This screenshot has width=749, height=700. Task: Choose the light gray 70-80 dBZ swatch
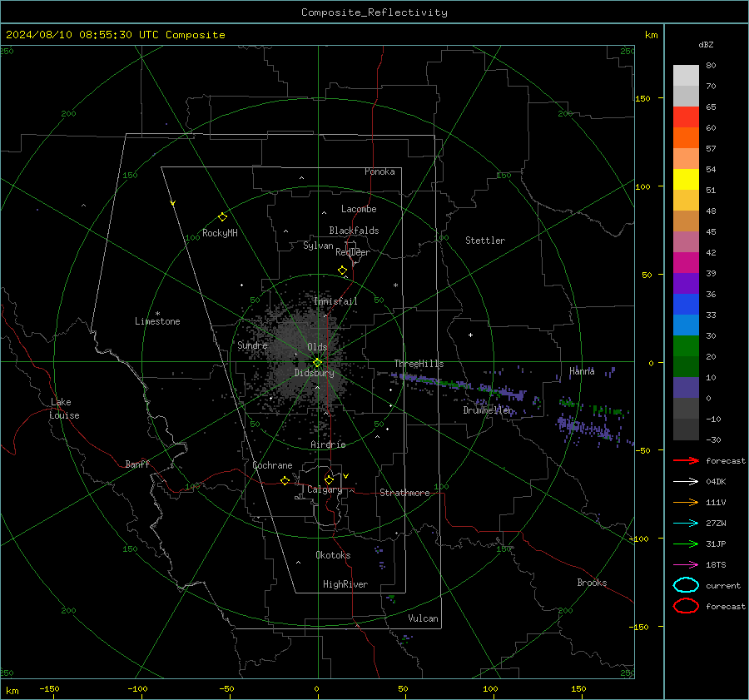coord(686,76)
